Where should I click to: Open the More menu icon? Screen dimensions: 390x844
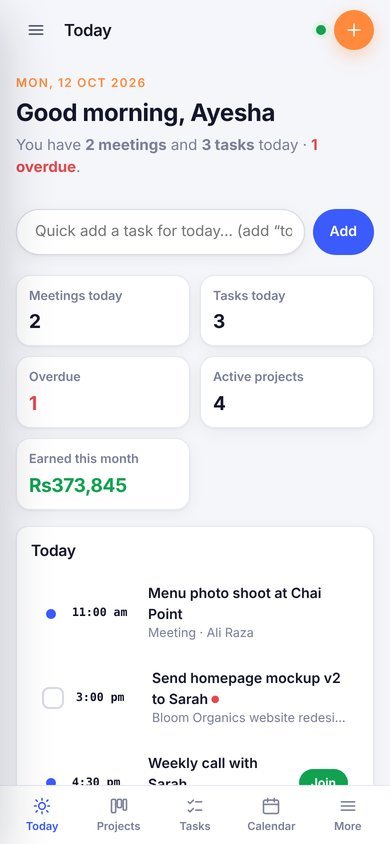[x=348, y=806]
